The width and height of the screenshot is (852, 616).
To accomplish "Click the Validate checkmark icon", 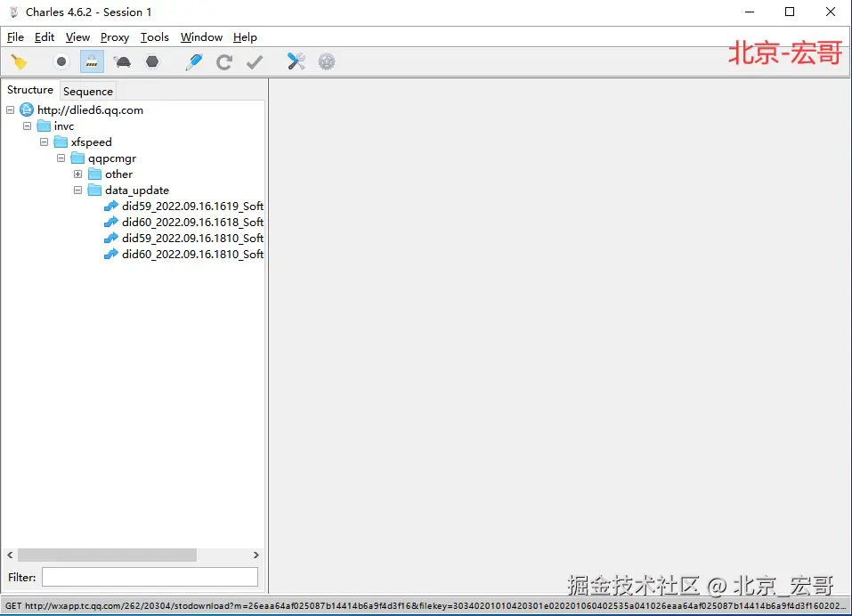I will point(255,62).
